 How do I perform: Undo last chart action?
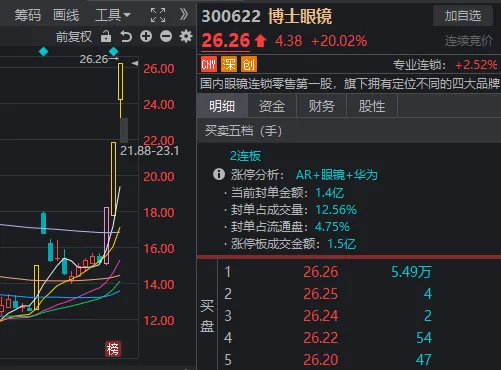point(126,36)
